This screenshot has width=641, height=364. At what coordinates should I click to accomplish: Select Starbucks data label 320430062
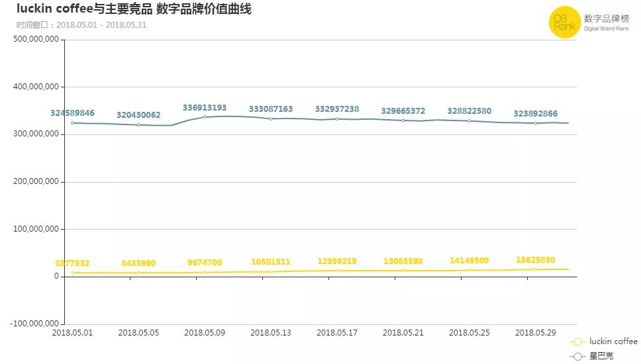[138, 114]
